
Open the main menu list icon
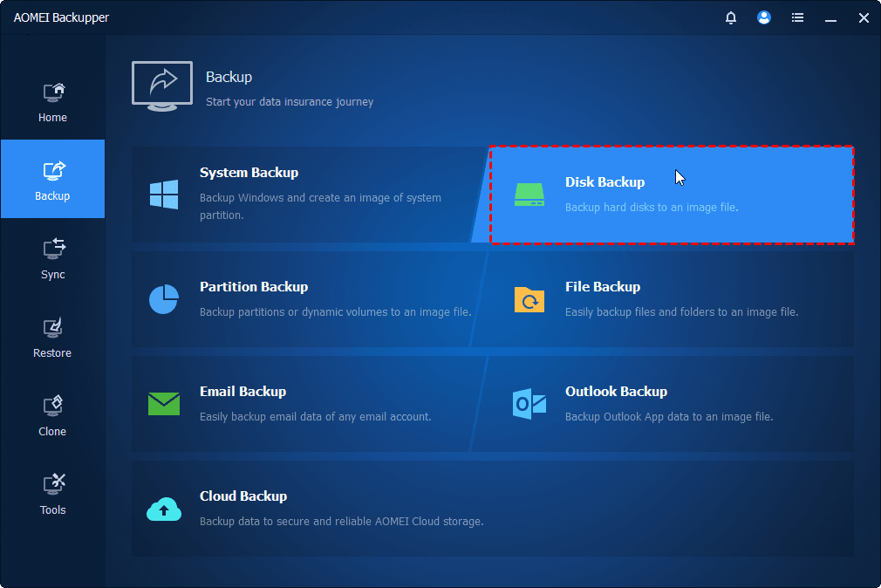797,18
